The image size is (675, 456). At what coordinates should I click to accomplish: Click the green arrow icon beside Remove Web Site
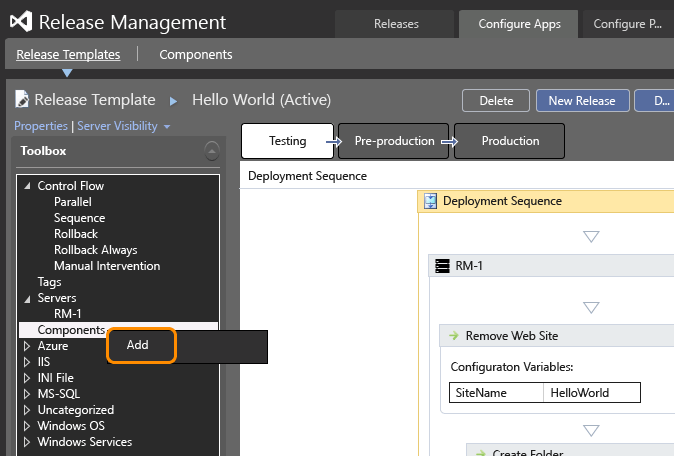pos(454,335)
